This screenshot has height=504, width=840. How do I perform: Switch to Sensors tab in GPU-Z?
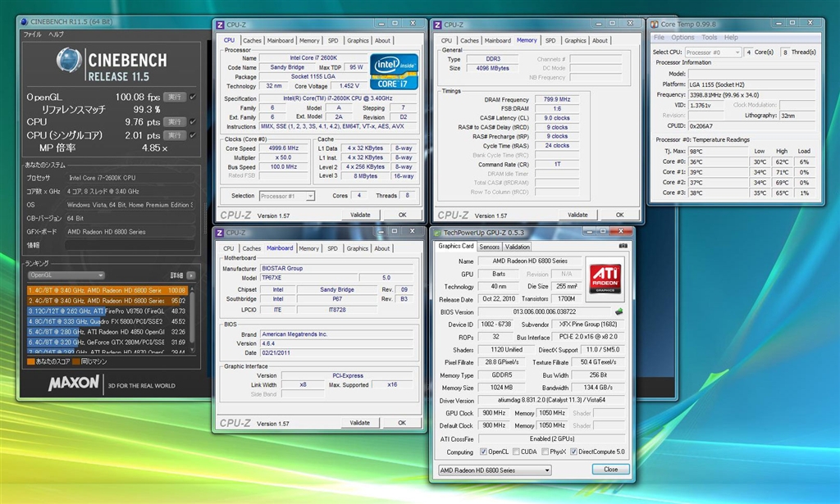tap(489, 247)
